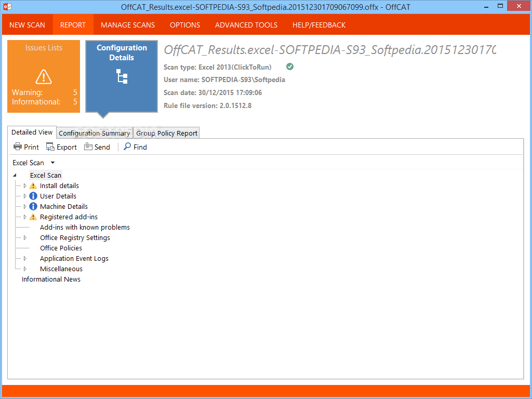Expand the Install details node
532x399 pixels.
point(25,185)
